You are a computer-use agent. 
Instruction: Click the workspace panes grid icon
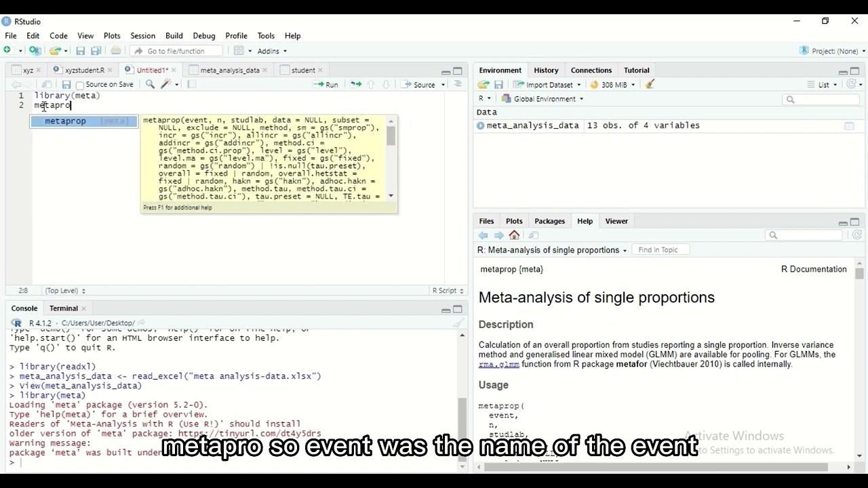pos(239,51)
